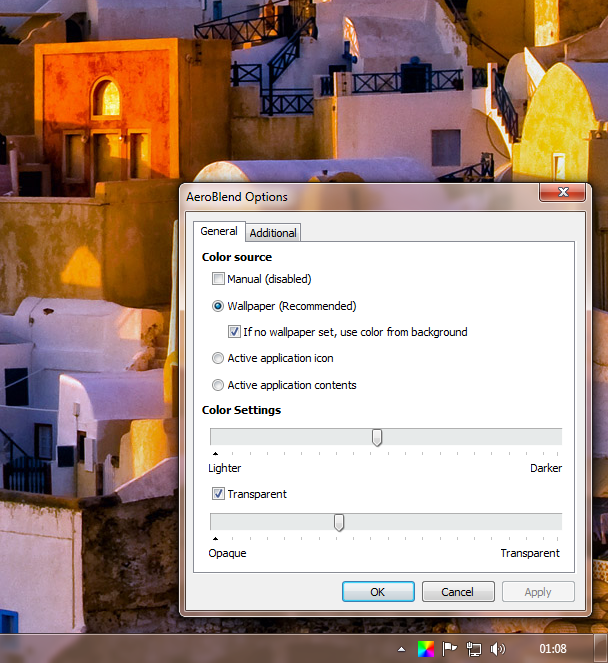Open the Action Center flag icon
The width and height of the screenshot is (608, 663).
tap(450, 649)
